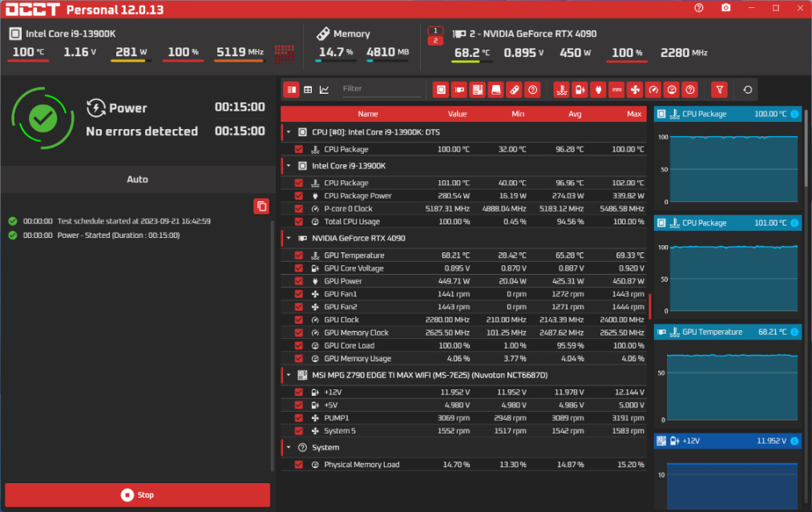Collapse Intel Core i9-13900K group
812x512 pixels.
point(289,166)
